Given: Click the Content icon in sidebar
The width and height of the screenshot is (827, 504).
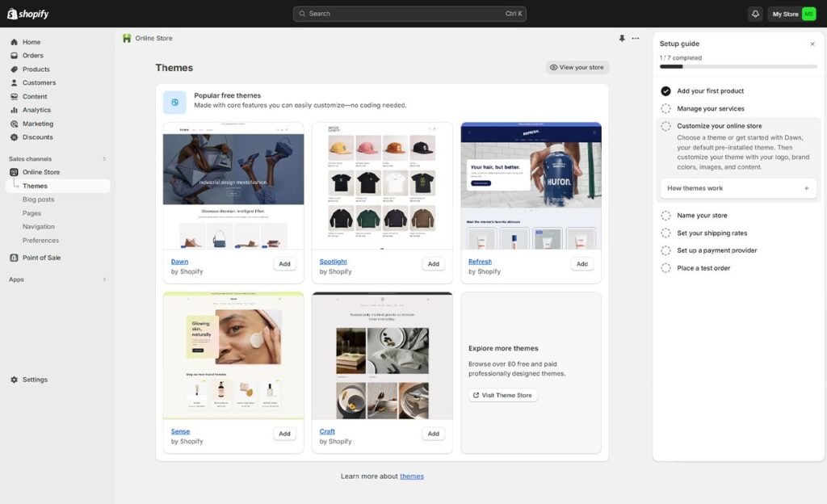Looking at the screenshot, I should pyautogui.click(x=15, y=96).
